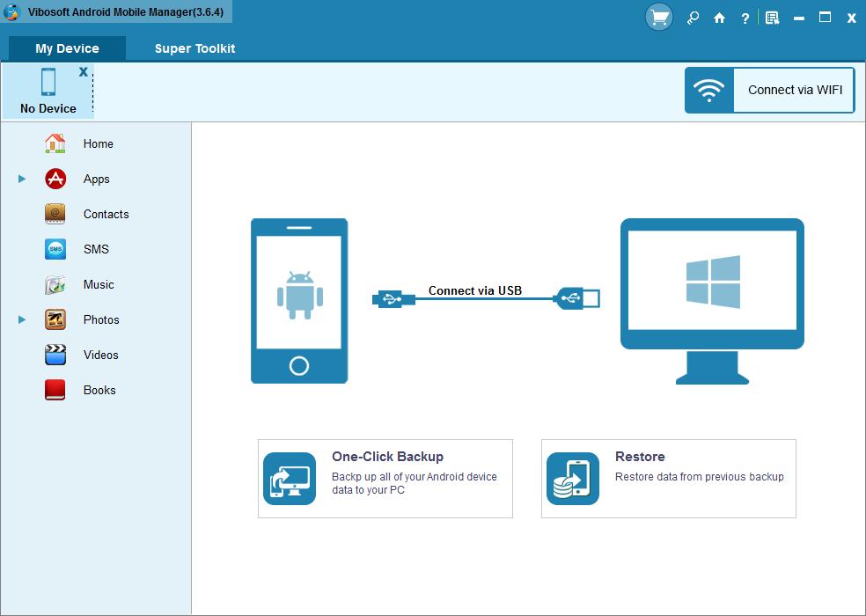This screenshot has height=616, width=866.
Task: Click the Home house icon in sidebar
Action: (x=55, y=143)
